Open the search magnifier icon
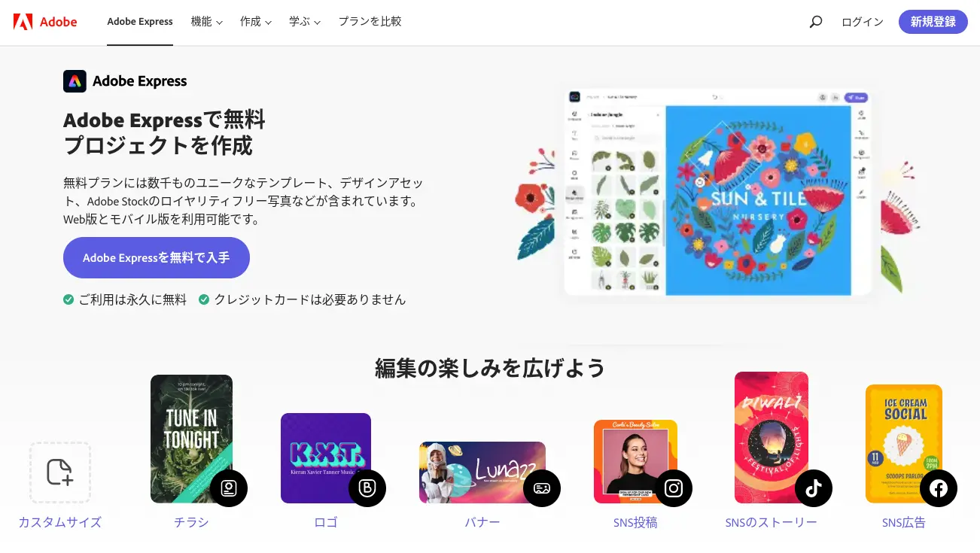This screenshot has height=553, width=980. click(815, 22)
